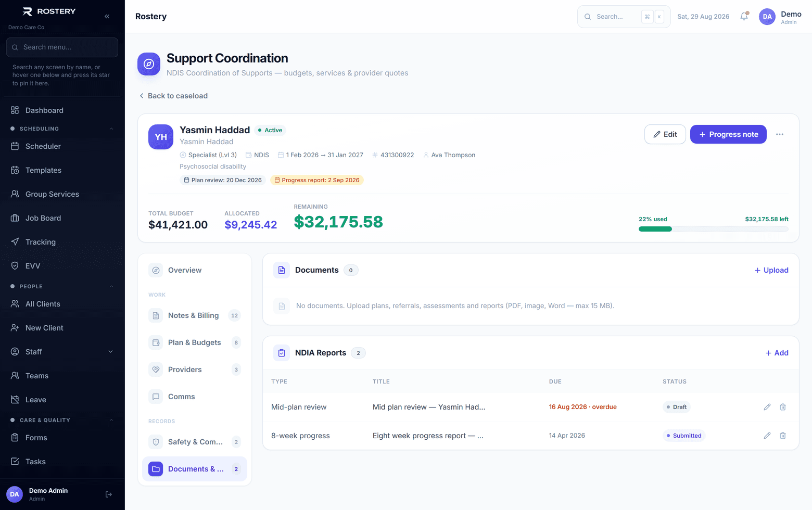Upload a document

(771, 270)
